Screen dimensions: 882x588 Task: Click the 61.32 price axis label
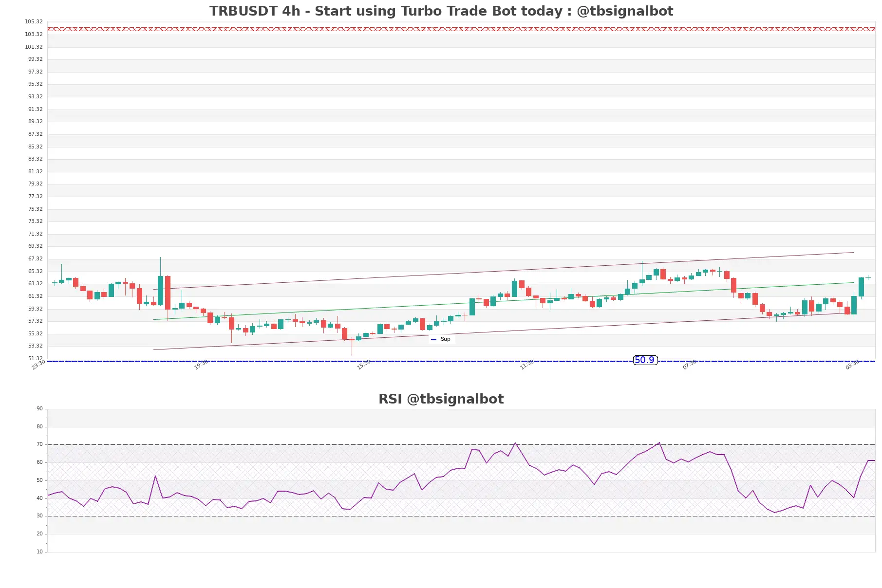[x=36, y=296]
